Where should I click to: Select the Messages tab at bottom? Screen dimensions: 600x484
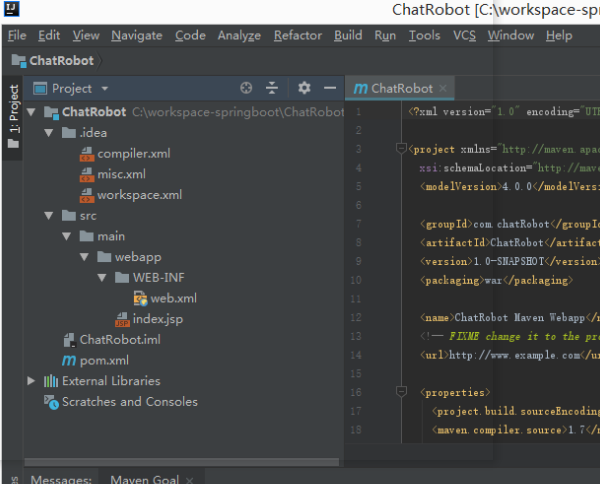[x=61, y=479]
